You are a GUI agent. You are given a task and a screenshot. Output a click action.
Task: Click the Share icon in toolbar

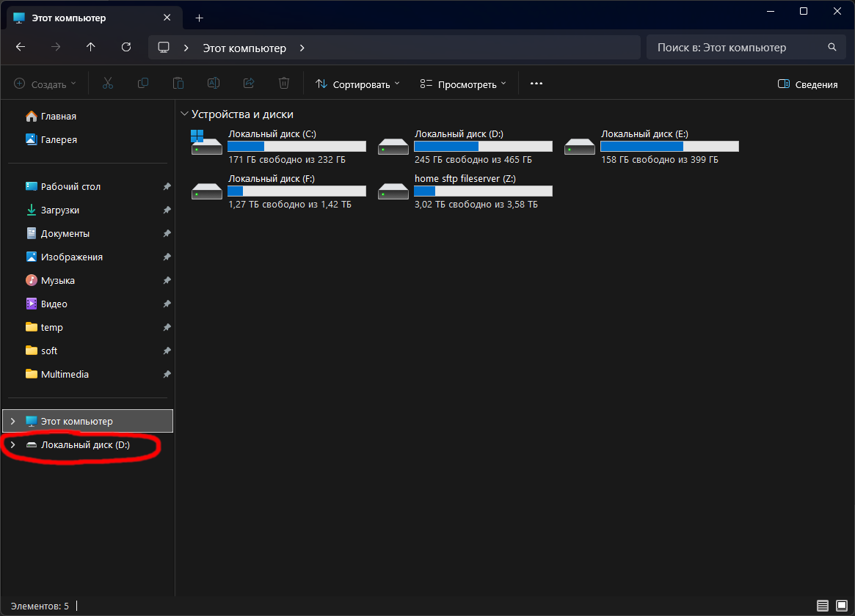click(249, 84)
